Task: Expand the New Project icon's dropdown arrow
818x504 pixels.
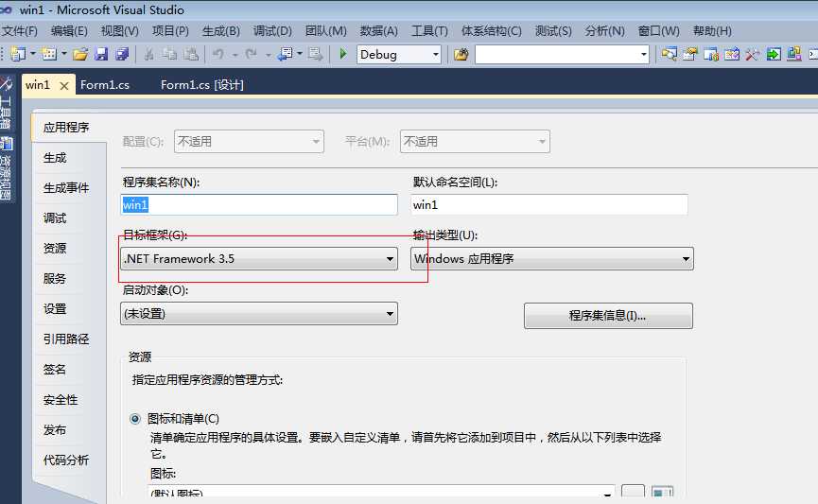Action: pyautogui.click(x=33, y=54)
